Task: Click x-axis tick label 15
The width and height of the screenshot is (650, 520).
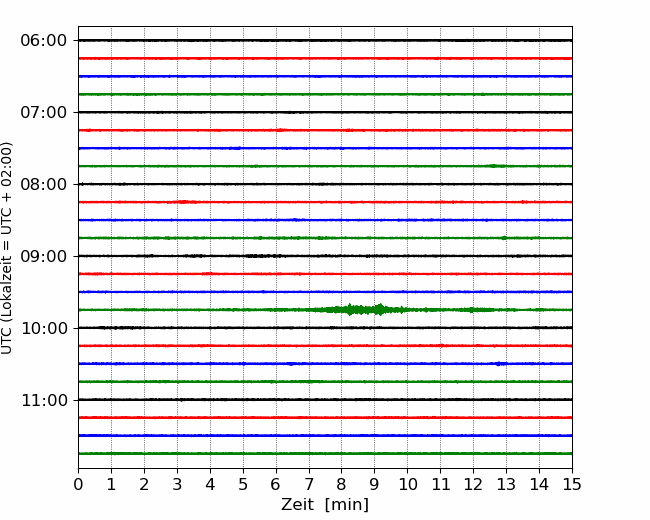Action: click(572, 484)
